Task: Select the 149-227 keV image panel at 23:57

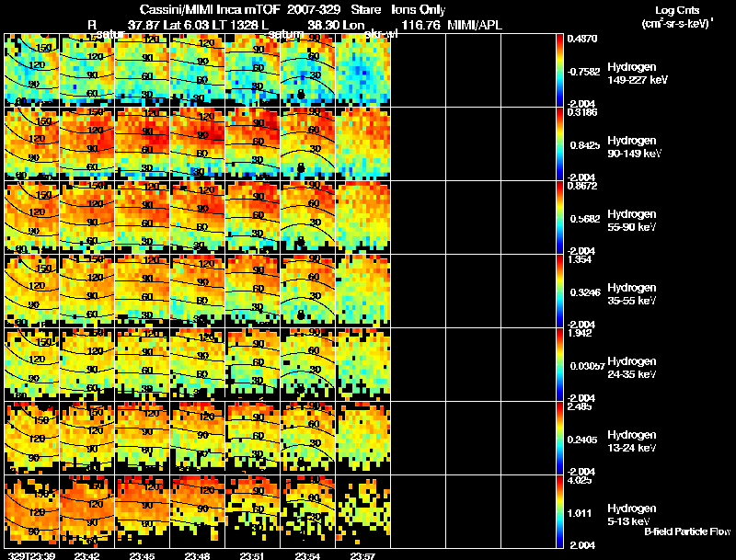Action: (x=363, y=71)
